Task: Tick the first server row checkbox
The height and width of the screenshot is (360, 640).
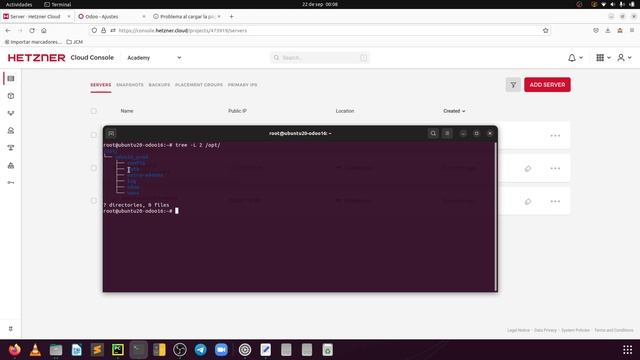Action: (x=94, y=135)
